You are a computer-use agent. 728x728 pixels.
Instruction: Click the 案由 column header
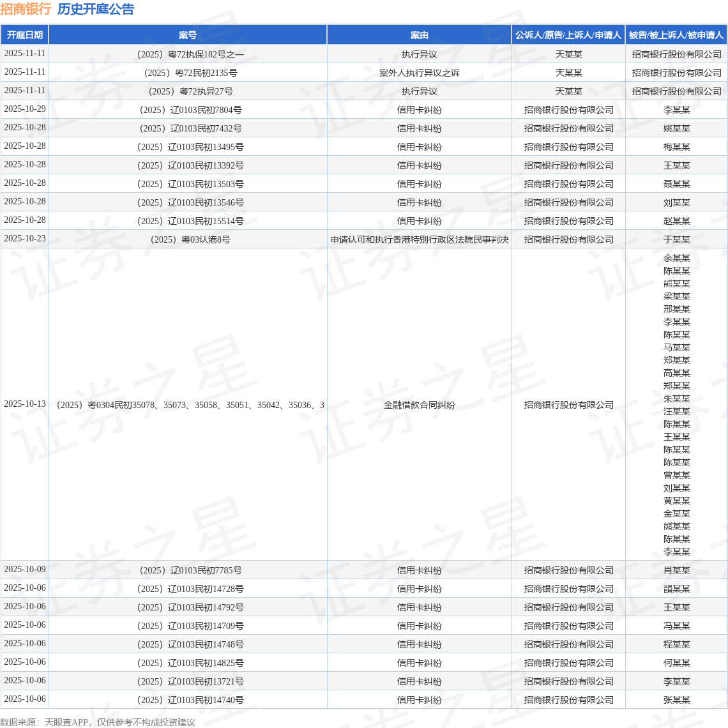(x=420, y=35)
